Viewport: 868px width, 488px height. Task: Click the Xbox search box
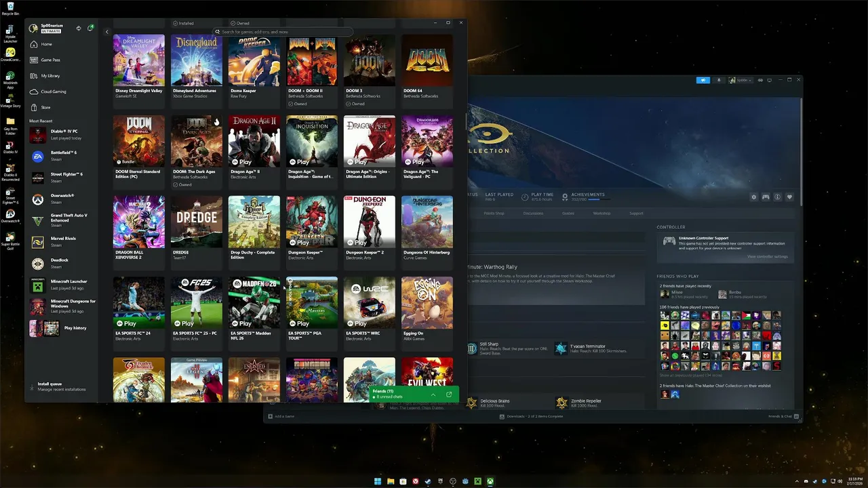283,32
